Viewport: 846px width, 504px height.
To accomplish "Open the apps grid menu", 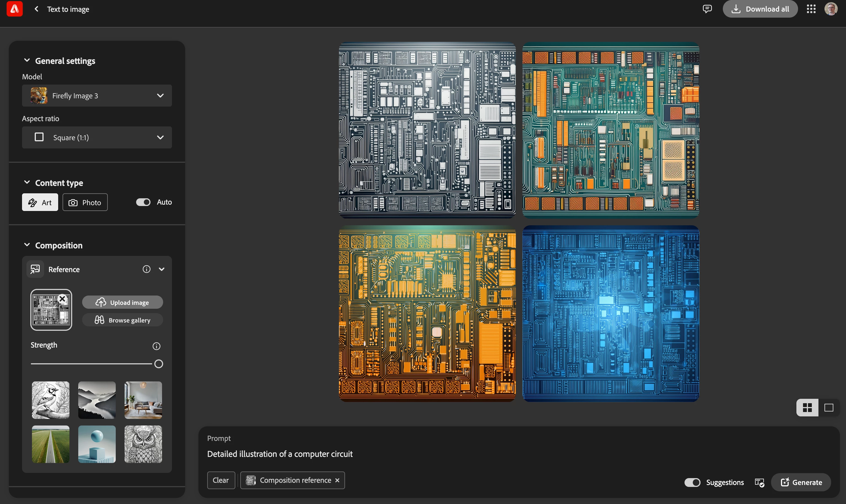I will click(811, 9).
